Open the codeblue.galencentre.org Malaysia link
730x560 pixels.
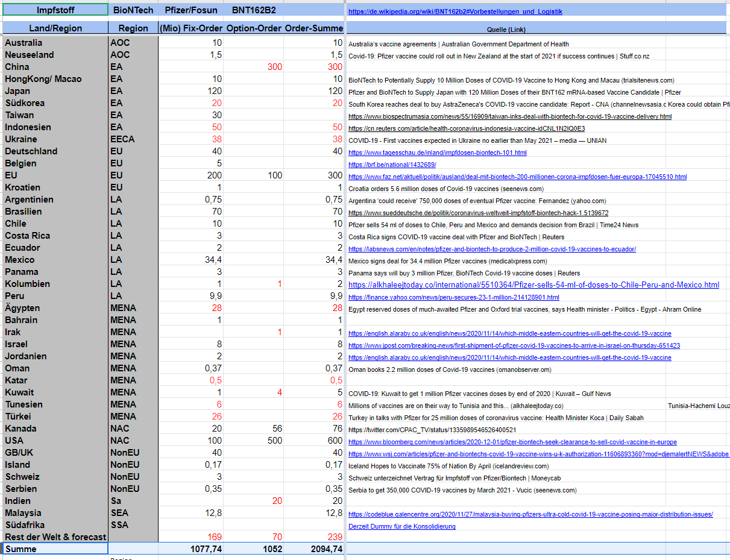coord(530,514)
